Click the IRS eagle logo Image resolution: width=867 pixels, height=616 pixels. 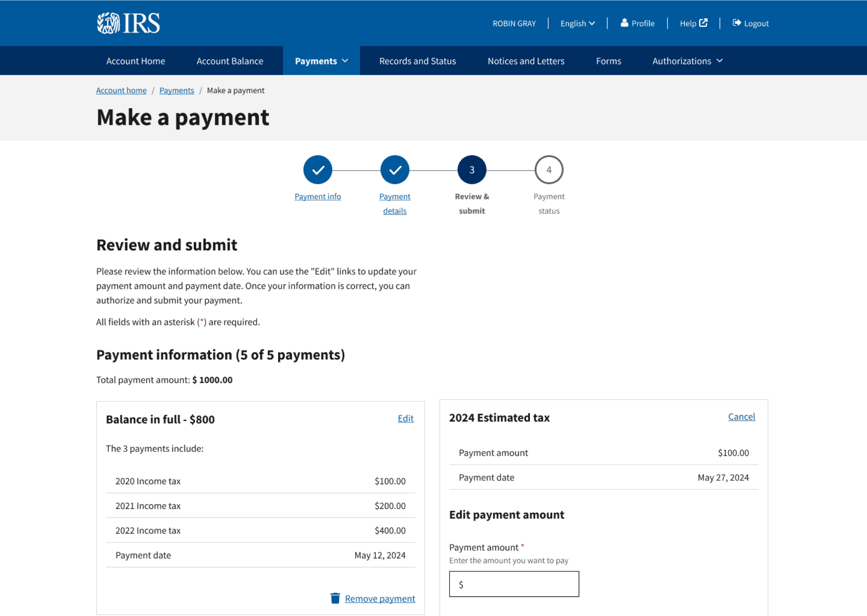(108, 23)
